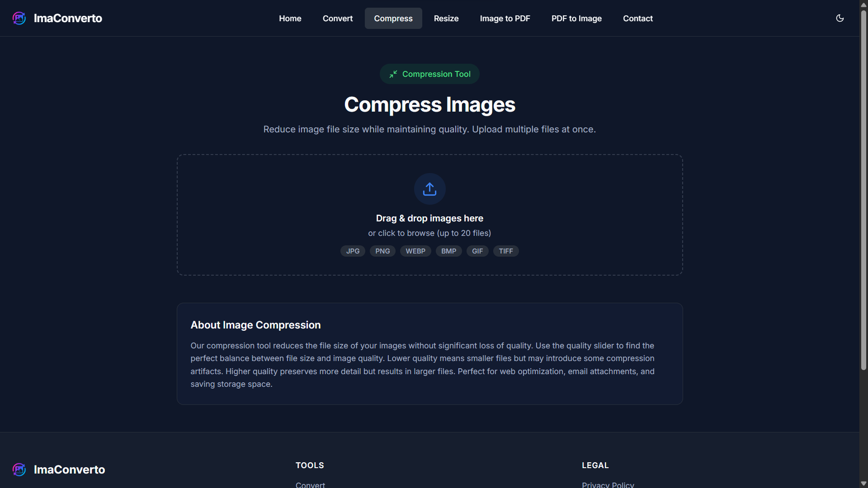Click the ImaConverto logo icon in header
This screenshot has width=868, height=488.
tap(19, 18)
